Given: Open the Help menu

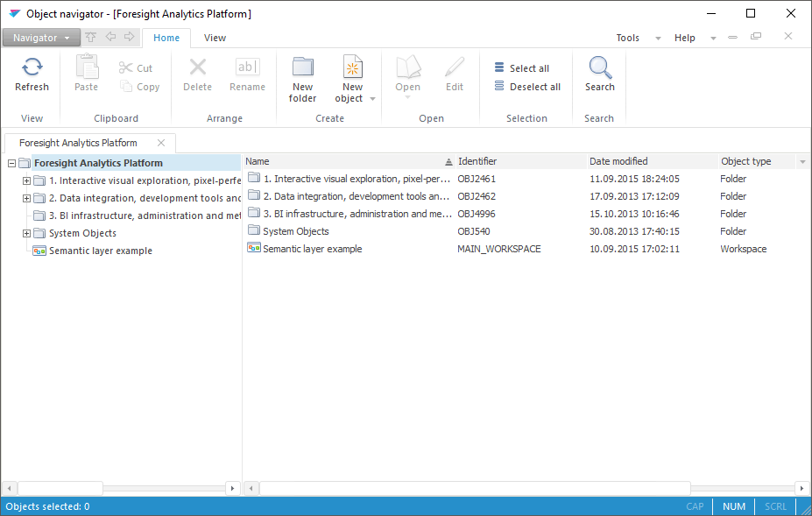Looking at the screenshot, I should tap(685, 38).
